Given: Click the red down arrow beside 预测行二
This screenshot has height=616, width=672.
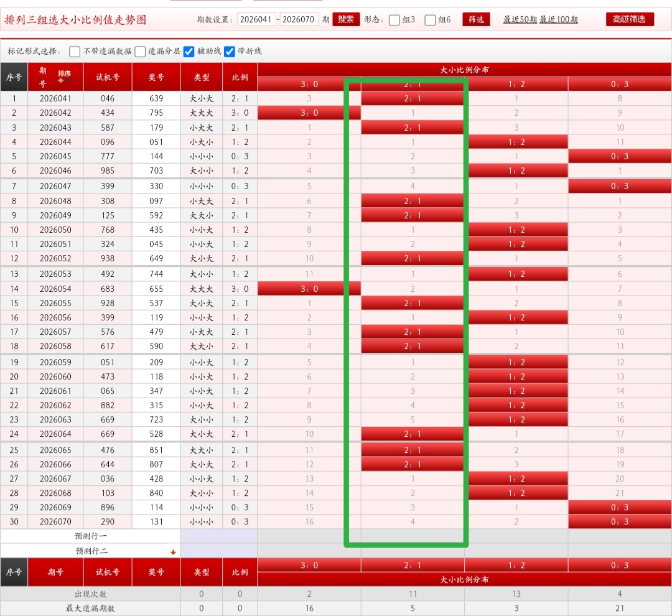Looking at the screenshot, I should click(173, 552).
